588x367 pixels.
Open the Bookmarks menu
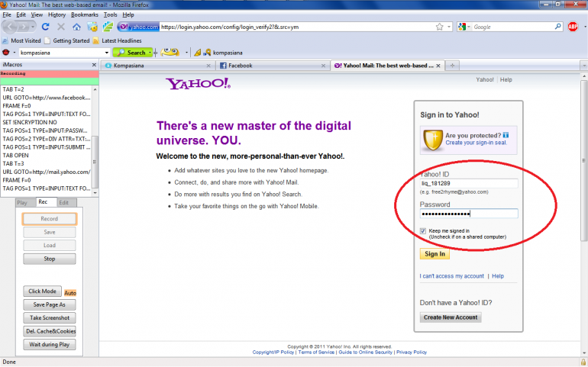pyautogui.click(x=85, y=14)
